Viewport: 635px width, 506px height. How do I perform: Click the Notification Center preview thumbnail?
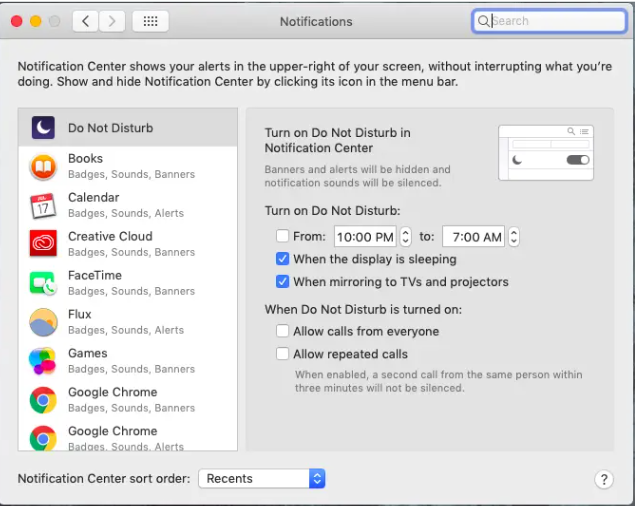point(546,153)
